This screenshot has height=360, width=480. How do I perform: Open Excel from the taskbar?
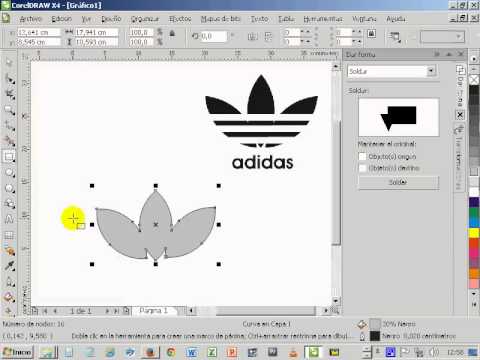click(x=212, y=352)
